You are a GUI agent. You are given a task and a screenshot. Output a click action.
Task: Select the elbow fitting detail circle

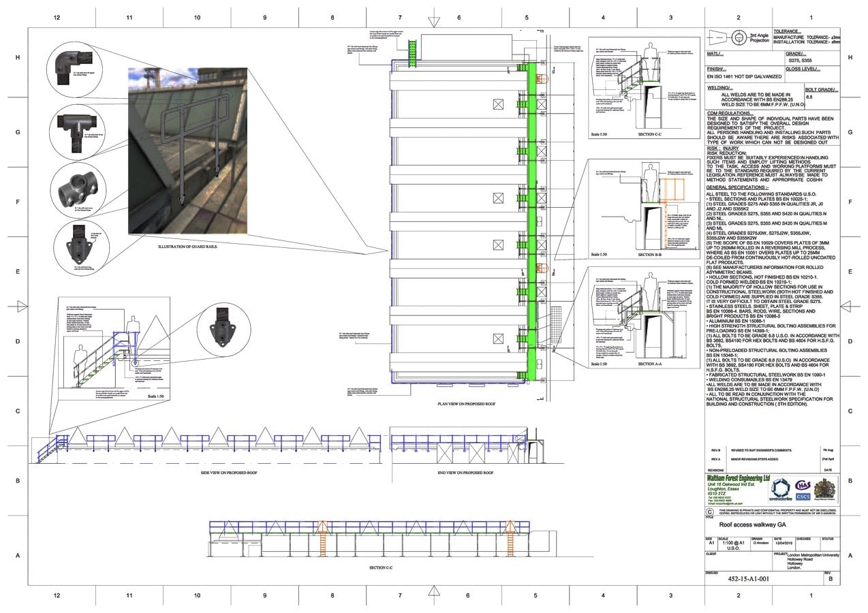point(76,67)
